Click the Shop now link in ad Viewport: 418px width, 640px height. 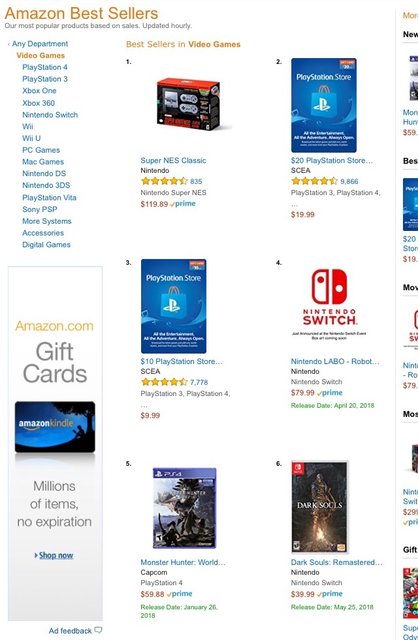[56, 555]
